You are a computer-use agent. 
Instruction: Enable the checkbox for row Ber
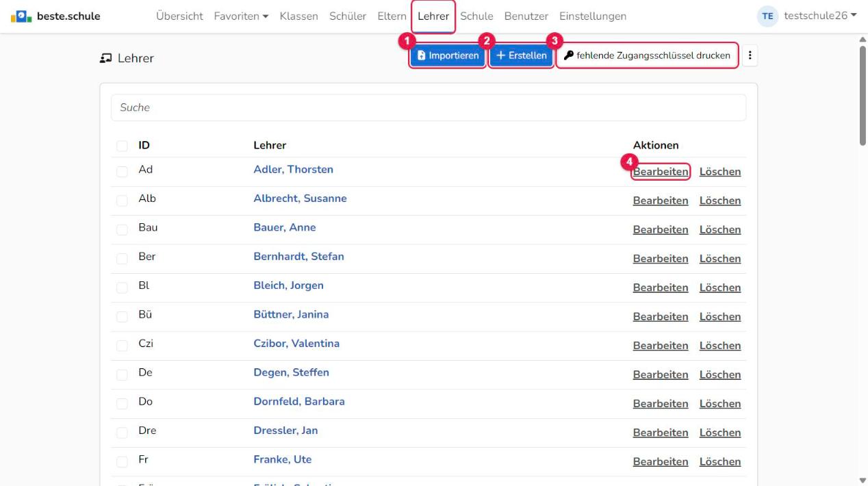click(122, 259)
